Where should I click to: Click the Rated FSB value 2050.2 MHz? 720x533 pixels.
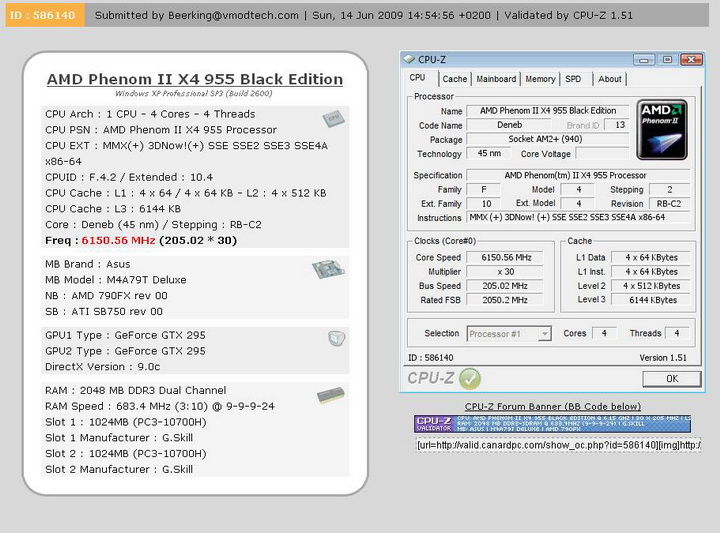[x=505, y=300]
